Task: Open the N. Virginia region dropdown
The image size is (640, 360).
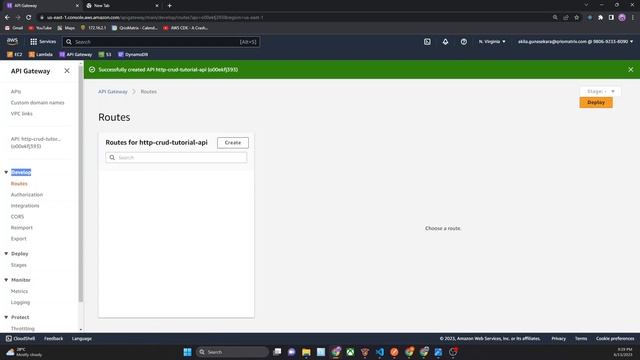Action: pos(492,42)
